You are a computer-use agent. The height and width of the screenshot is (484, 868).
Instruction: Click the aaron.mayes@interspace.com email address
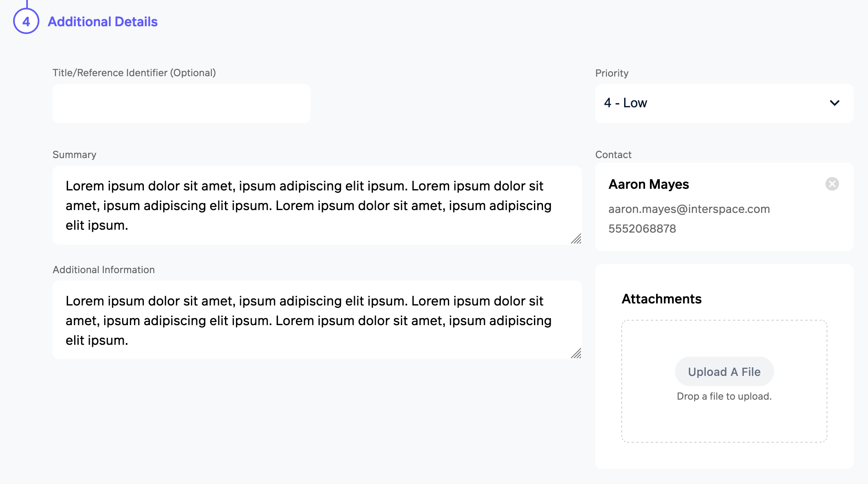[689, 209]
